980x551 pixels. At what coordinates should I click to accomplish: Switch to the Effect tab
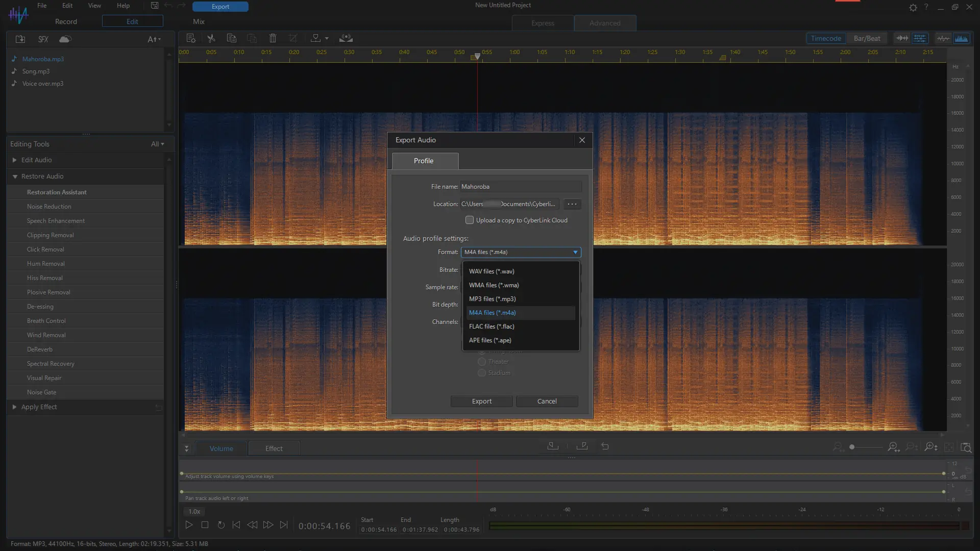pyautogui.click(x=274, y=448)
